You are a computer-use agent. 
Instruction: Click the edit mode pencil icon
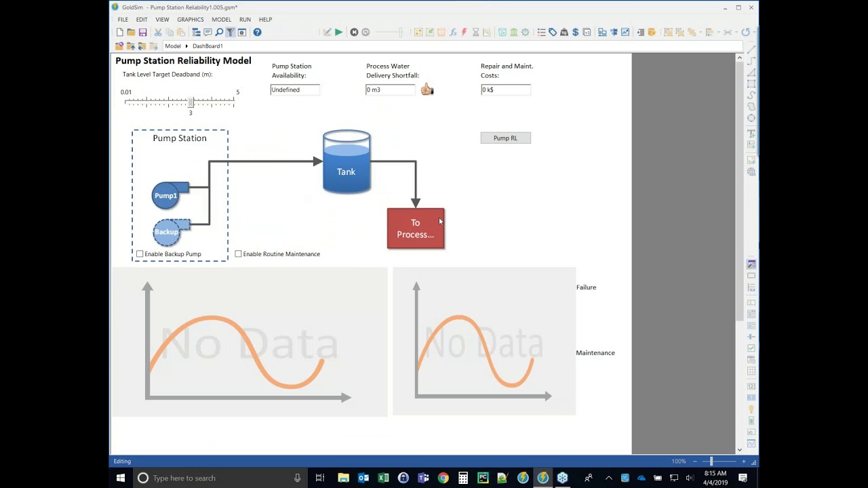pos(327,32)
